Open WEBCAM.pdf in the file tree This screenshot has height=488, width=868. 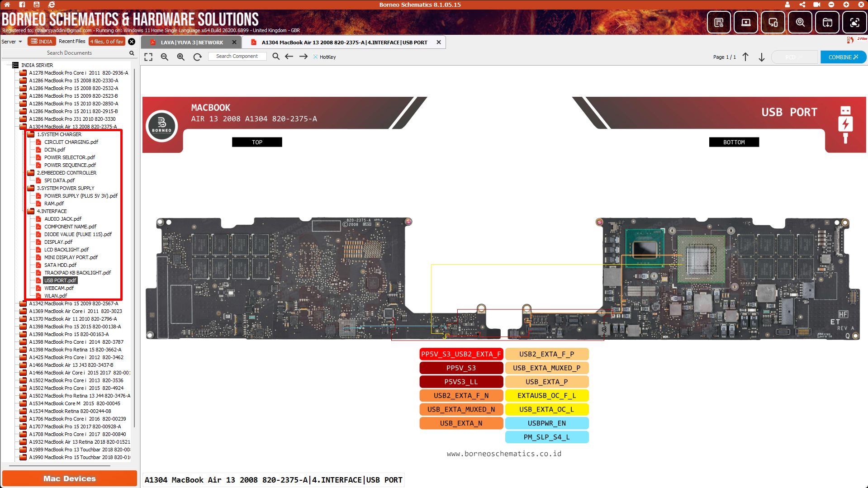click(59, 288)
